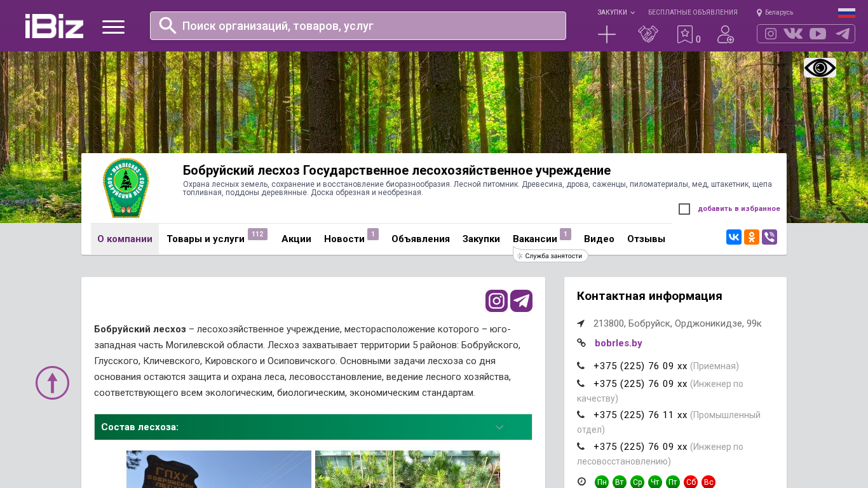This screenshot has width=868, height=488.
Task: Share the page on Odnoklassniki
Action: click(x=752, y=237)
